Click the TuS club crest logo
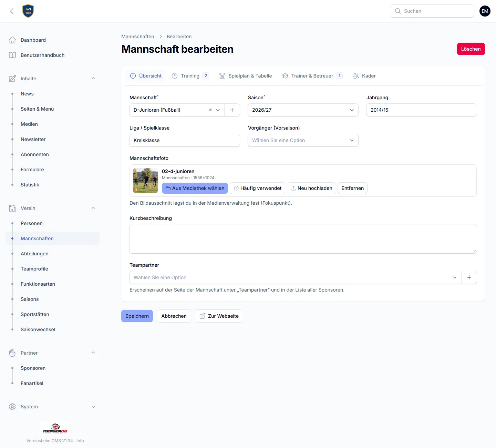 (28, 11)
